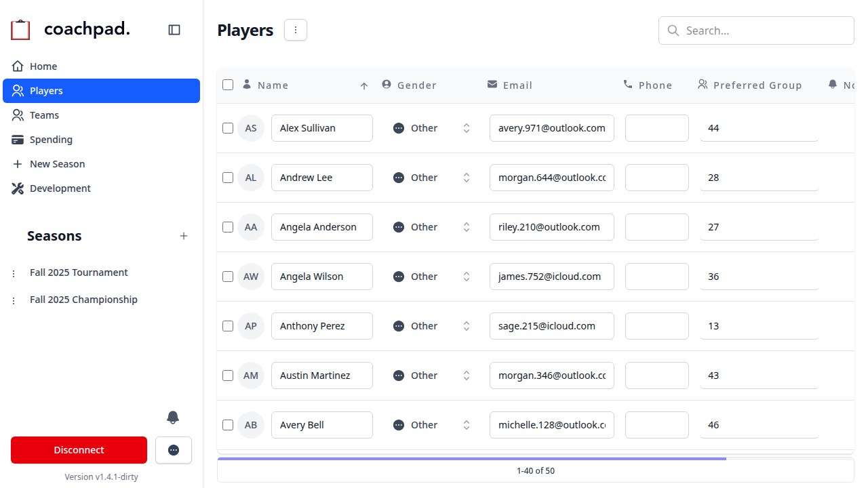Open Angela Wilson's gender dropdown
The width and height of the screenshot is (868, 488).
(467, 277)
